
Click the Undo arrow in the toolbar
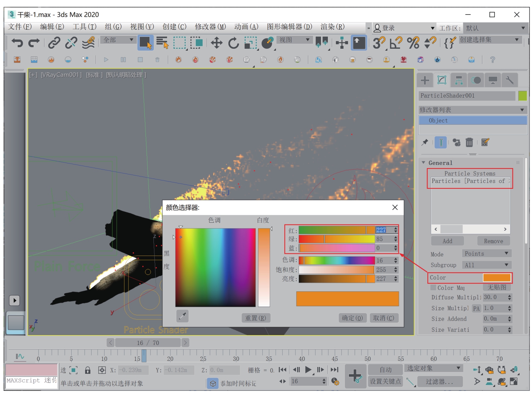[17, 43]
